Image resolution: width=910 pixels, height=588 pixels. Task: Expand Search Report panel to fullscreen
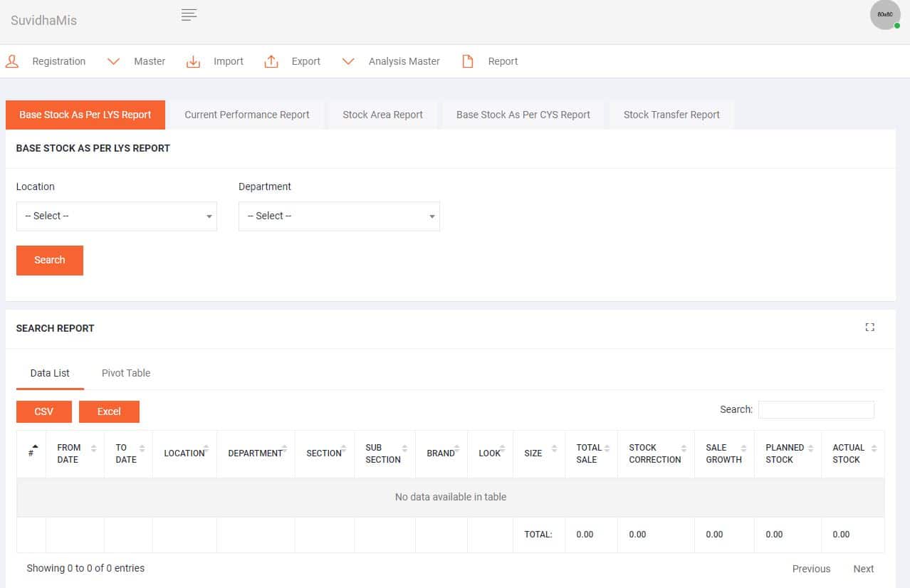click(869, 327)
